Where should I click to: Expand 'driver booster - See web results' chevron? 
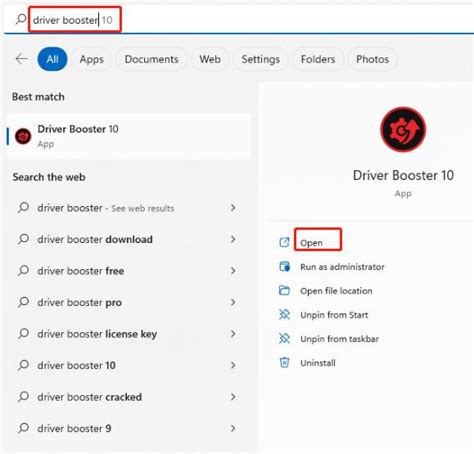click(233, 208)
